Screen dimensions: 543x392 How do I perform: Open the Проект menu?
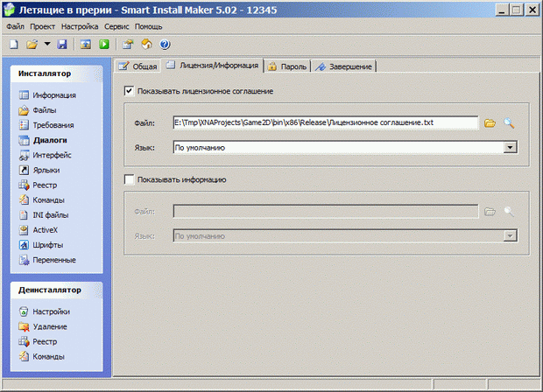[42, 27]
